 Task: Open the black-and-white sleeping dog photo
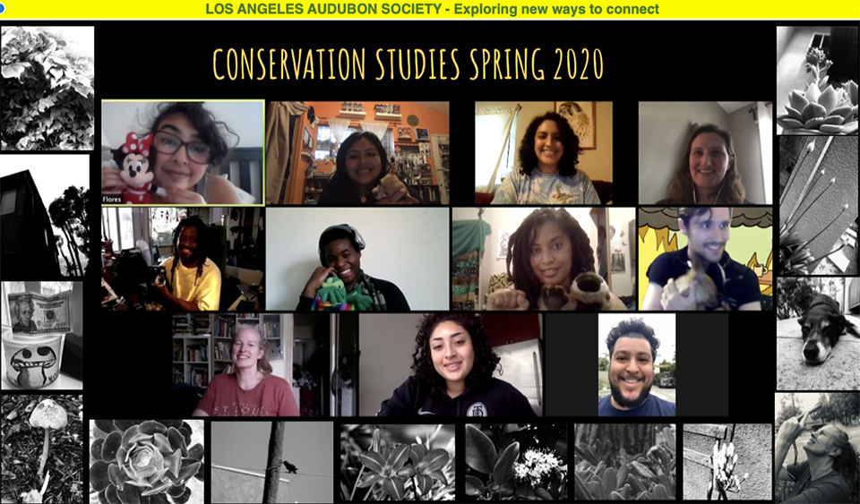click(818, 333)
